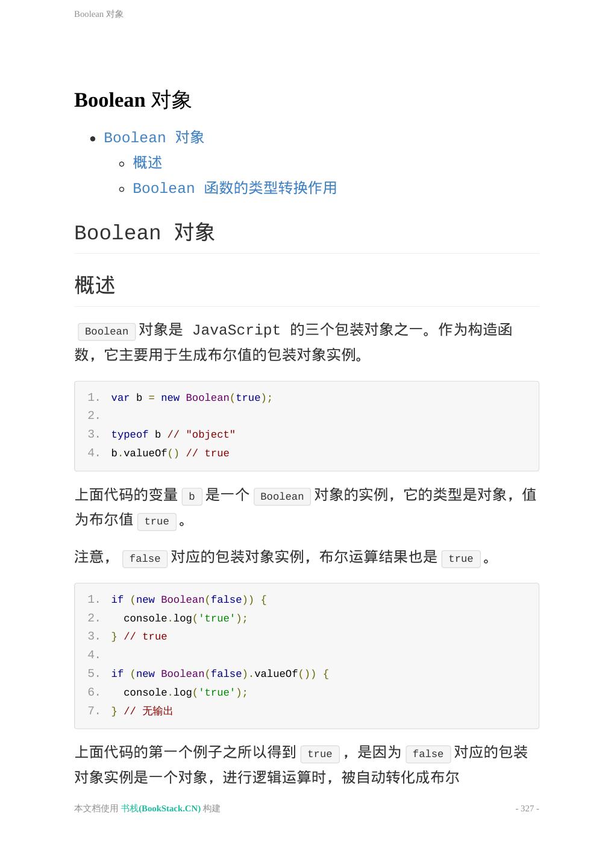The width and height of the screenshot is (614, 868).
Task: Click the "Boolean" code badge starting the first paragraph
Action: 107,332
